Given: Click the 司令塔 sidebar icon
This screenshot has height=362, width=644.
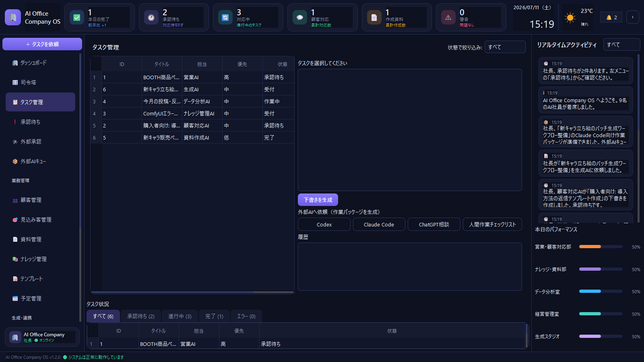Looking at the screenshot, I should (15, 82).
